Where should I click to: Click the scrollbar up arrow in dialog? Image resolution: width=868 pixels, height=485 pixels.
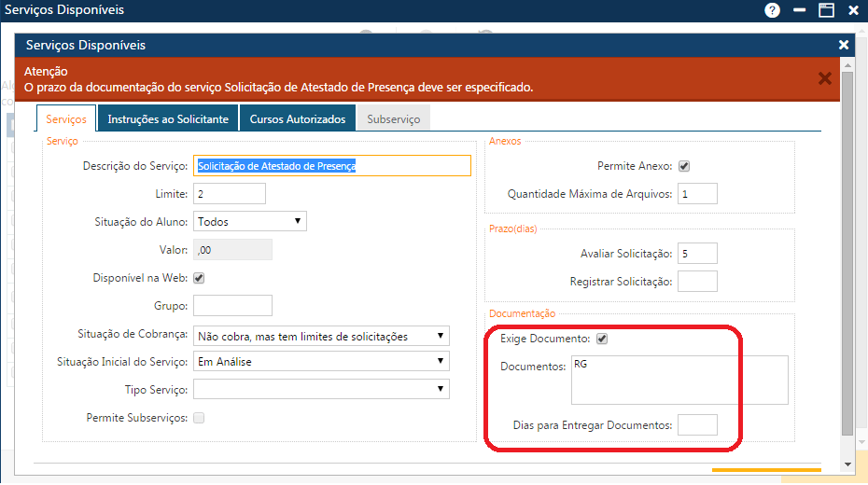tap(847, 64)
